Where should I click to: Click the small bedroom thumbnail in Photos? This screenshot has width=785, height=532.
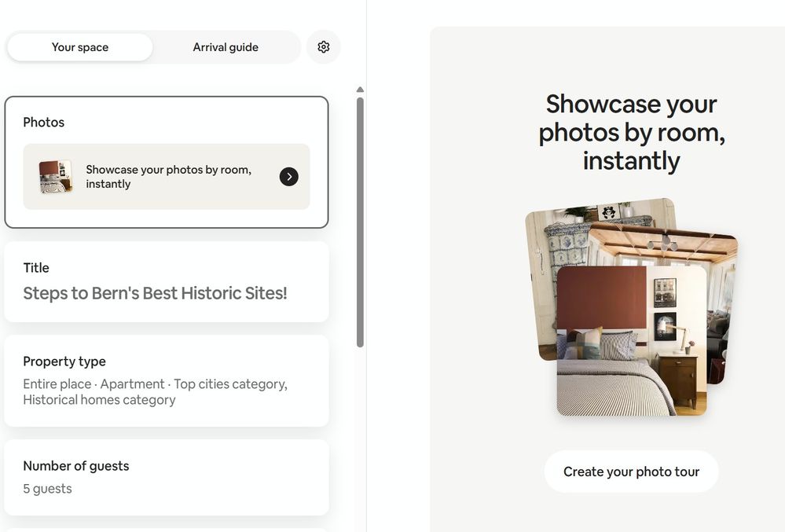[x=56, y=177]
